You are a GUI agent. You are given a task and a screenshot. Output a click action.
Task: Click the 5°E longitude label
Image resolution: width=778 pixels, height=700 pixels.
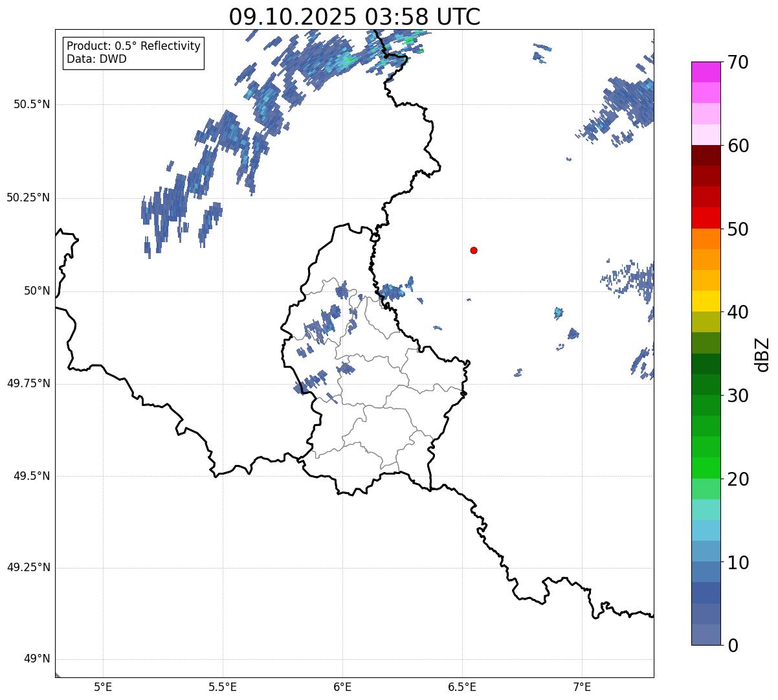[x=103, y=687]
